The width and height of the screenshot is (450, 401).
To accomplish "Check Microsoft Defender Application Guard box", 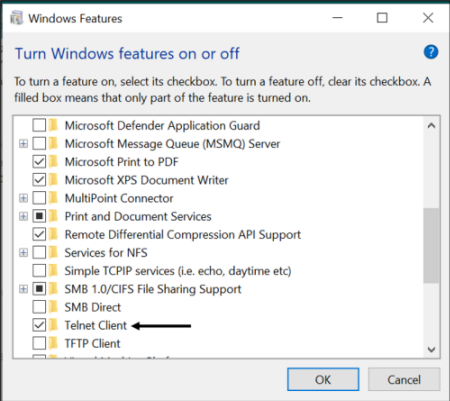I will (39, 126).
